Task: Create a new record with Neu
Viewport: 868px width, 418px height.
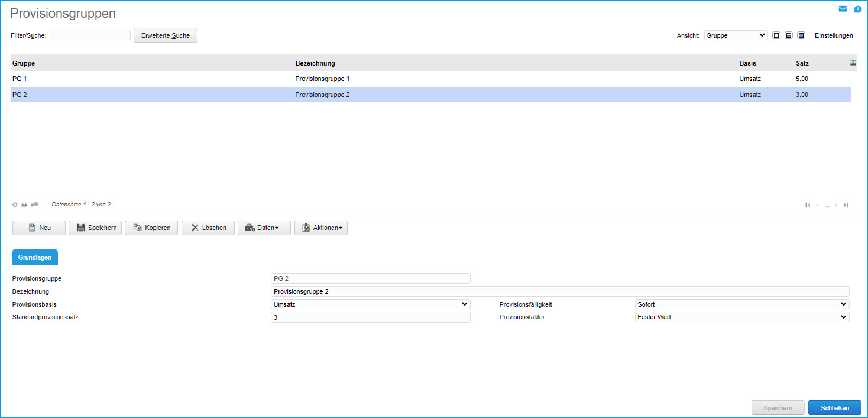Action: pyautogui.click(x=39, y=228)
